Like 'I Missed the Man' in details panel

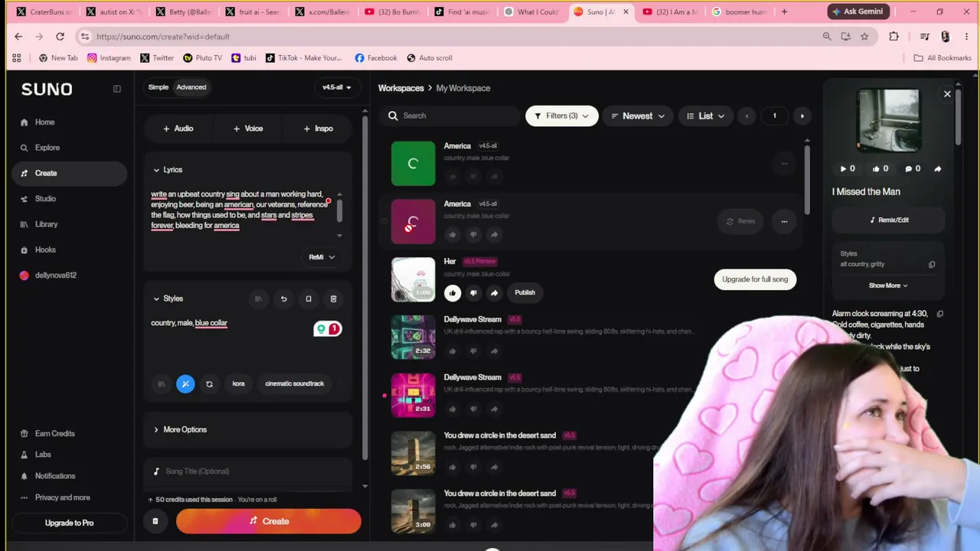point(880,168)
